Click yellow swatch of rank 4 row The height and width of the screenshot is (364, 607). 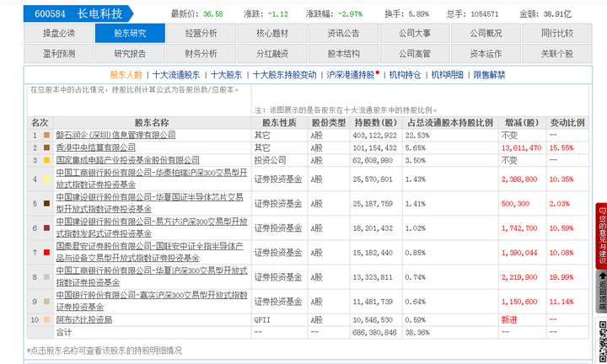coord(46,179)
